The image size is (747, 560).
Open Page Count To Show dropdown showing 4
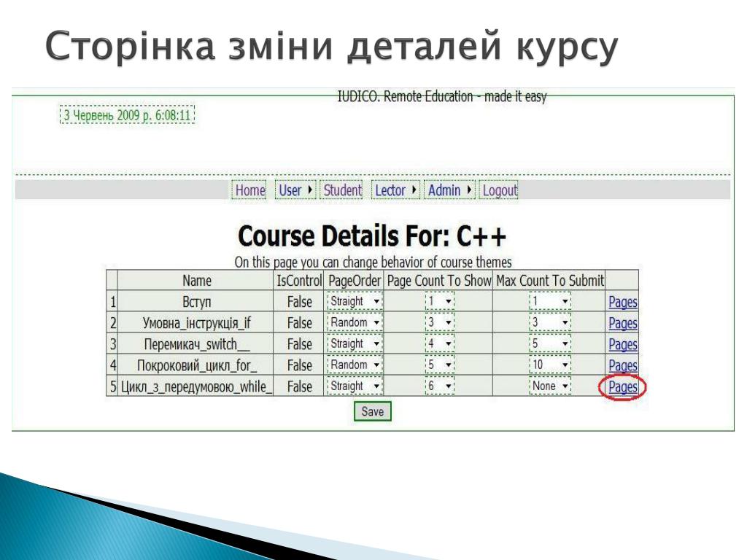[440, 344]
